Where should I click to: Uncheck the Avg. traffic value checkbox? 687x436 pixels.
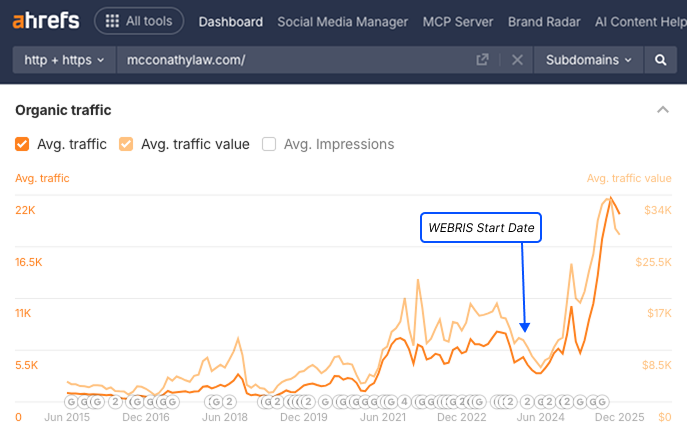126,144
